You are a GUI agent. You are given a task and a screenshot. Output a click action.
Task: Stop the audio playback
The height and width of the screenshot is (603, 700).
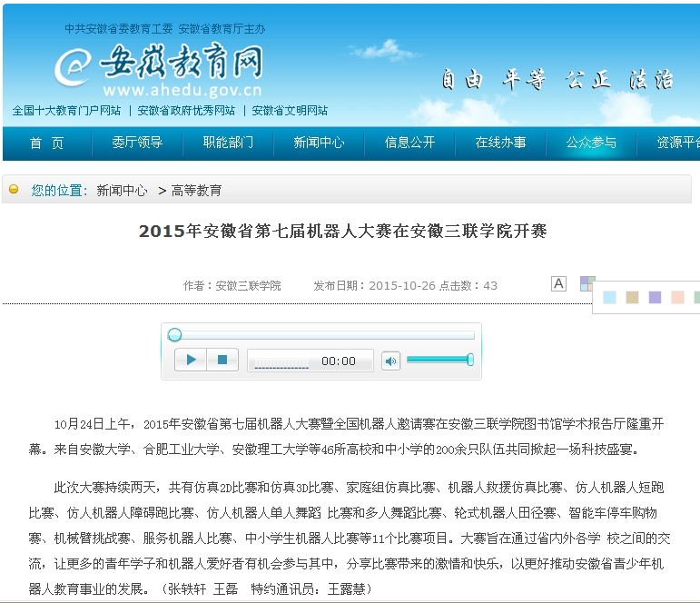point(222,361)
